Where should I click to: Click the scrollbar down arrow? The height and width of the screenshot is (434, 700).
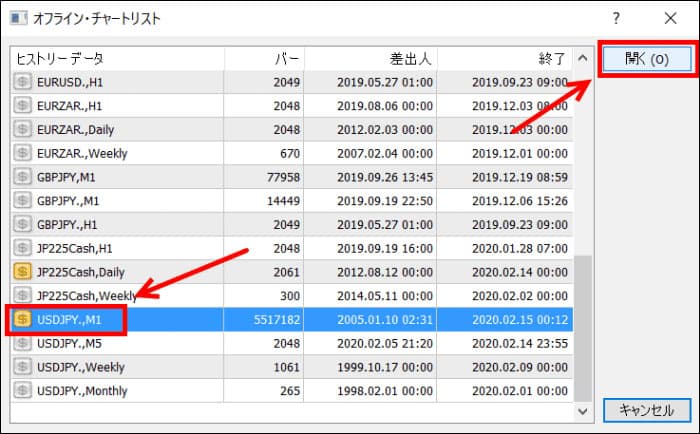(583, 410)
